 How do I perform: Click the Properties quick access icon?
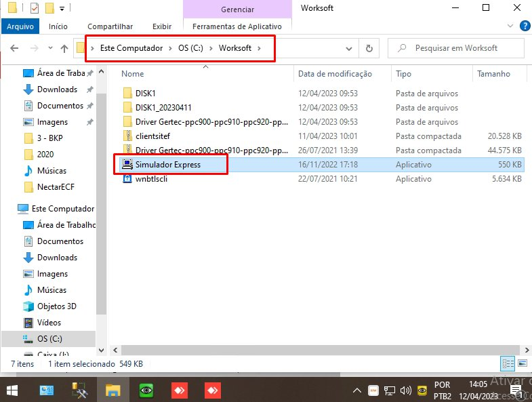(35, 9)
